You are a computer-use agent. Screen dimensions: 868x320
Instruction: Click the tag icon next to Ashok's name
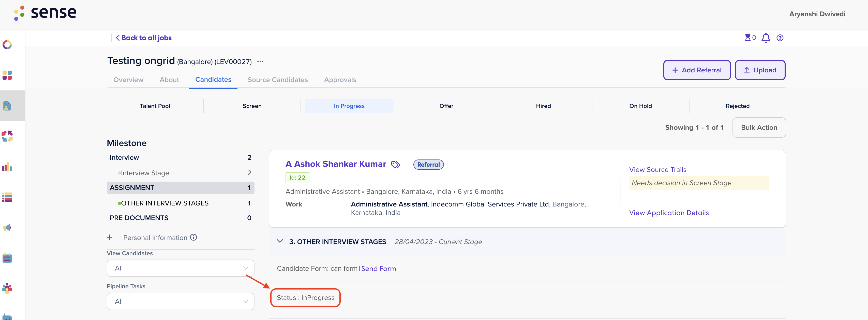(396, 165)
